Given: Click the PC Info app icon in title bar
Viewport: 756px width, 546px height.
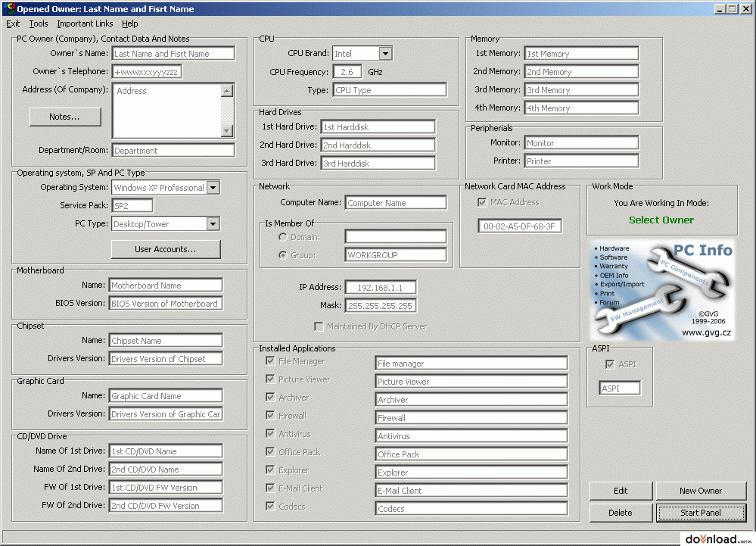Looking at the screenshot, I should [x=8, y=8].
